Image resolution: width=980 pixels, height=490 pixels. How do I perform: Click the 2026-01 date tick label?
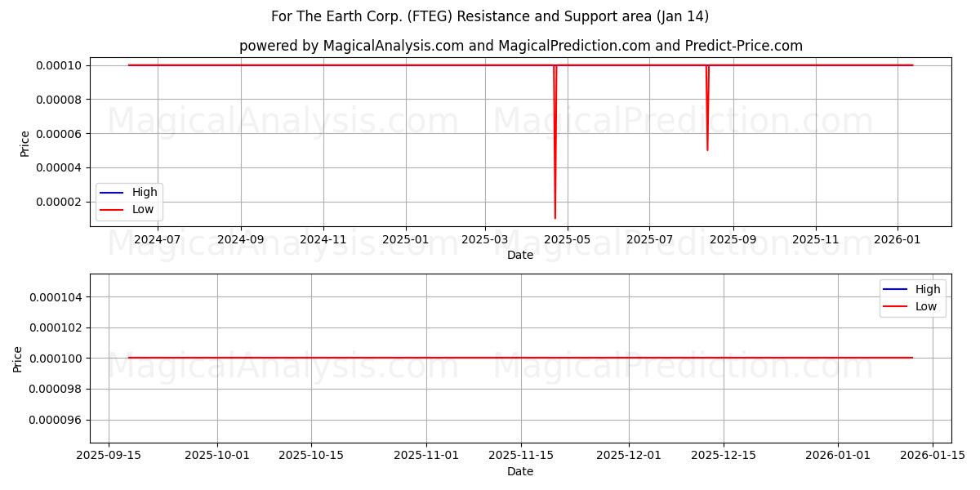898,240
